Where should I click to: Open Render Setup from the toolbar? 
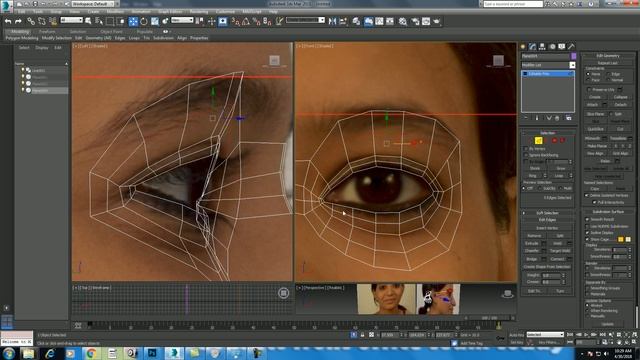[x=415, y=21]
